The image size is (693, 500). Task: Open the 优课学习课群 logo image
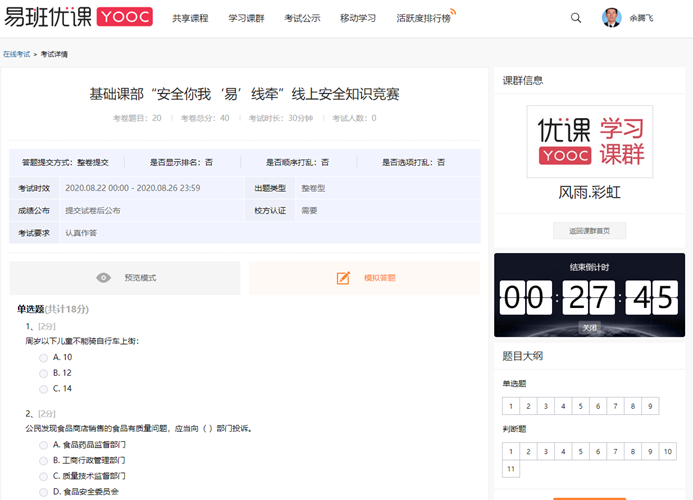pos(590,142)
